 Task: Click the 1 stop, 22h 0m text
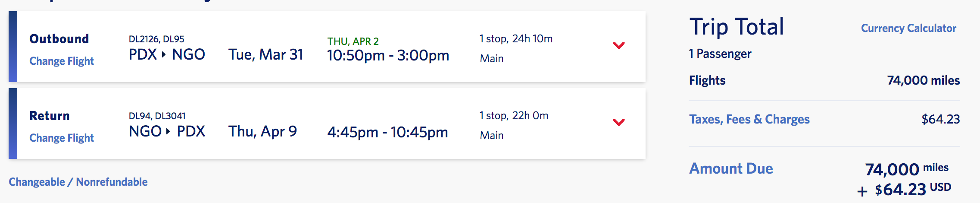pyautogui.click(x=514, y=116)
